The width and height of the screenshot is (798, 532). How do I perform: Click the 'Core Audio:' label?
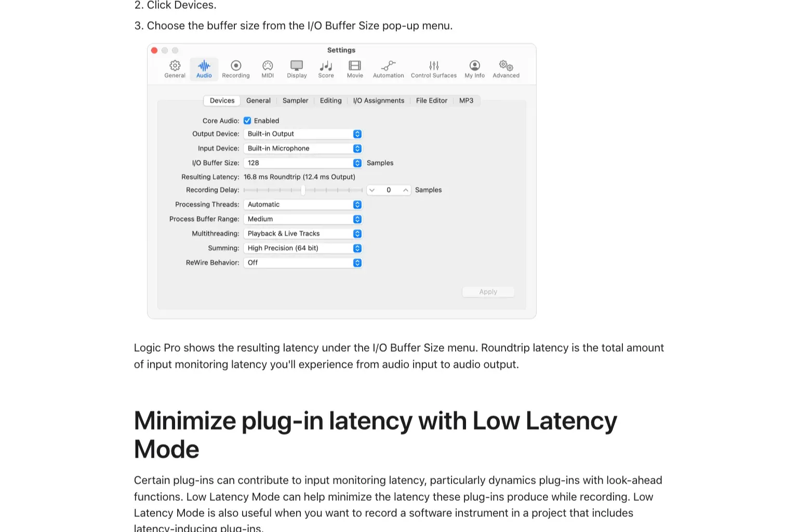(x=221, y=121)
